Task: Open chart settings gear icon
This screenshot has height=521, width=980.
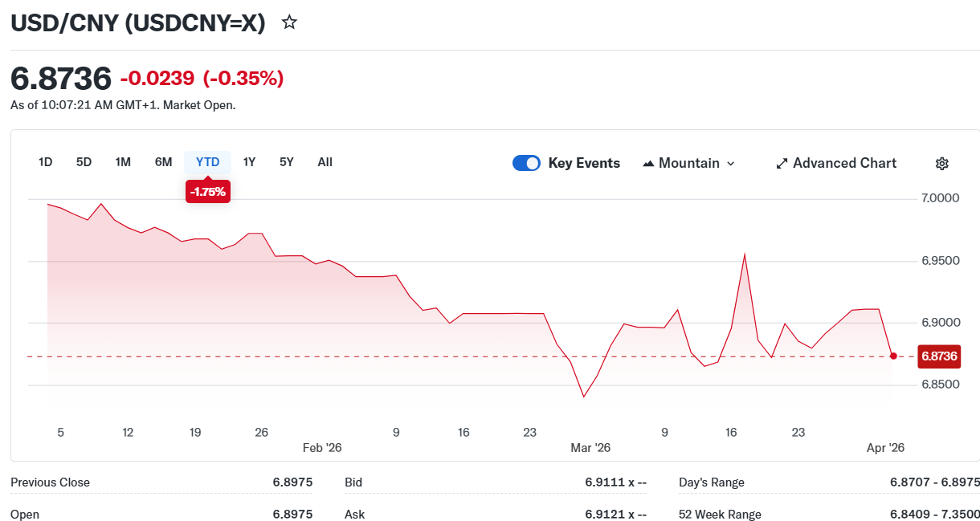Action: [x=942, y=164]
